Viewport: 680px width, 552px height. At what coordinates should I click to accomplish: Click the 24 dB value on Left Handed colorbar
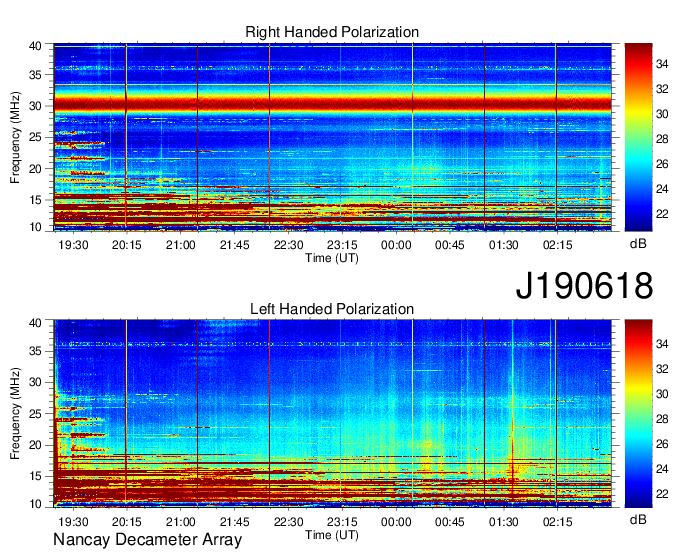tap(662, 469)
